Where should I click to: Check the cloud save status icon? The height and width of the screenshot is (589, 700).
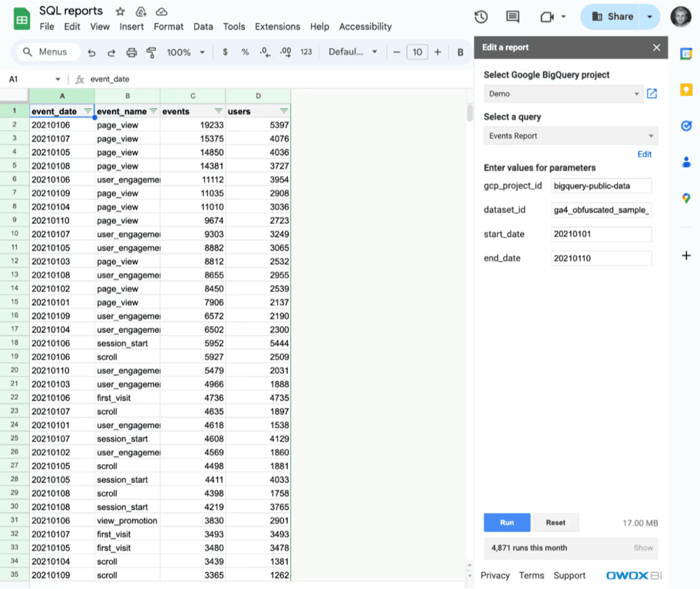click(161, 12)
